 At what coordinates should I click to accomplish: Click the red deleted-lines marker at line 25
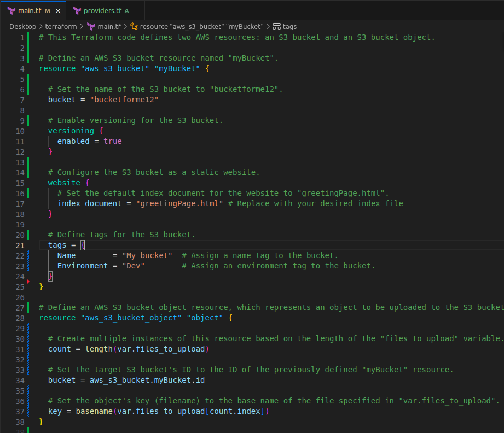point(28,282)
